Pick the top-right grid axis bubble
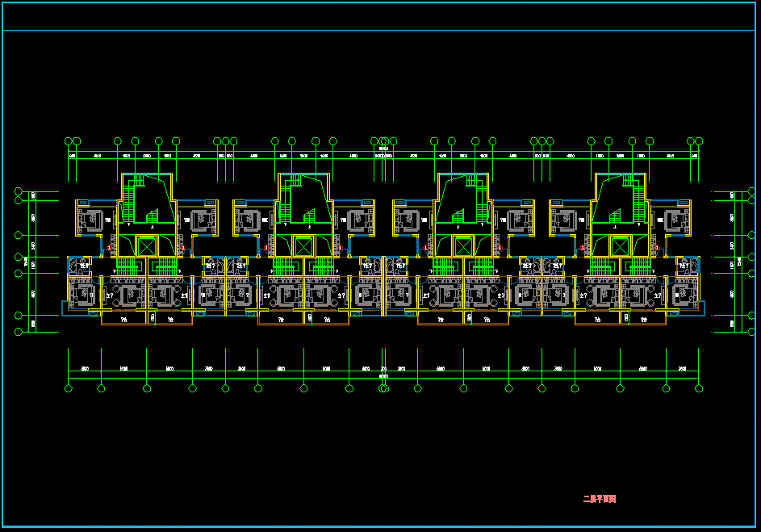The height and width of the screenshot is (532, 761). point(697,141)
